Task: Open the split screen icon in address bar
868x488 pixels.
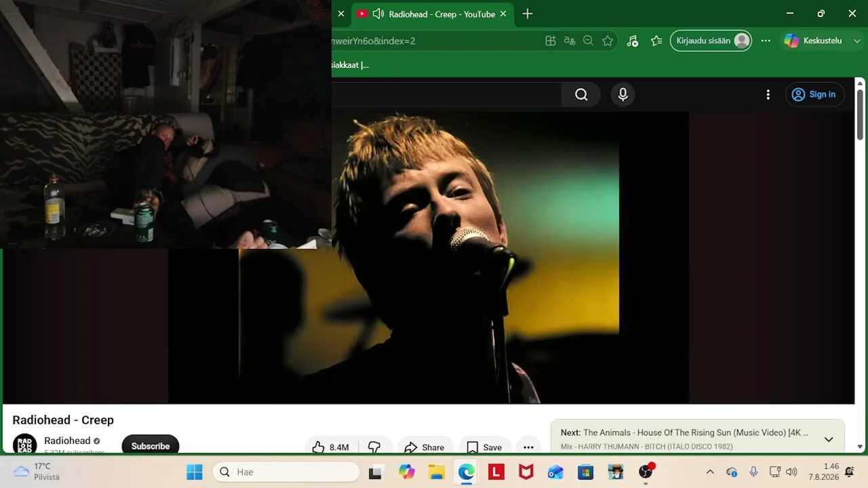Action: point(551,41)
